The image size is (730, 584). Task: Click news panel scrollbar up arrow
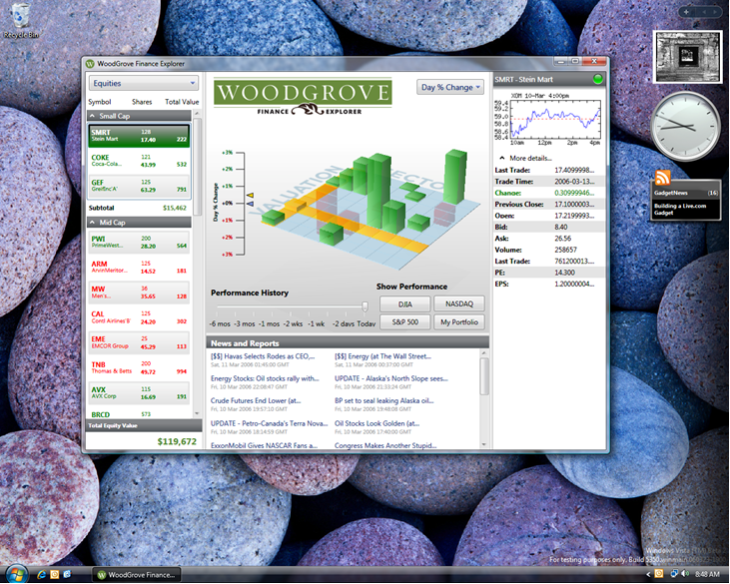pos(484,353)
